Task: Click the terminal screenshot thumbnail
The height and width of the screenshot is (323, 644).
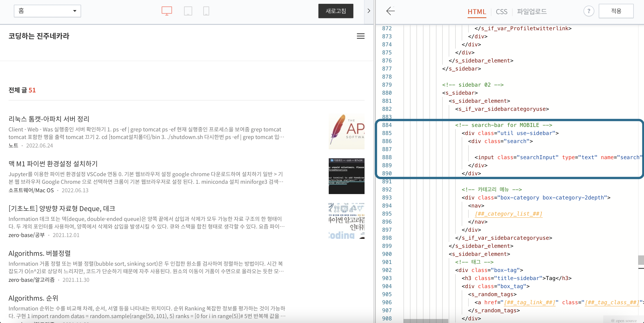Action: coord(346,176)
